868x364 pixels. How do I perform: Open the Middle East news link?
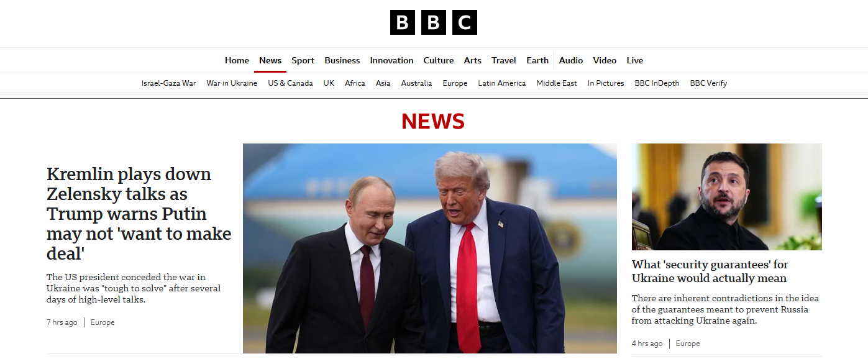[x=557, y=83]
